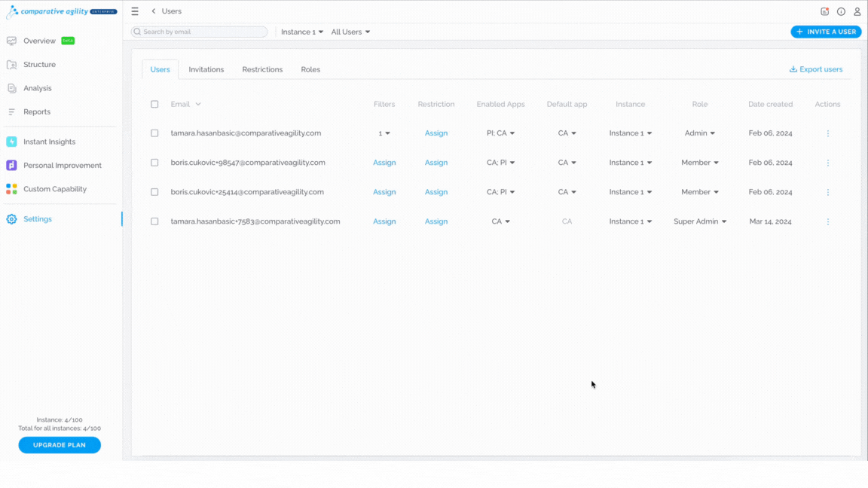Expand the Instance 1 filter dropdown
The width and height of the screenshot is (868, 488).
point(301,32)
